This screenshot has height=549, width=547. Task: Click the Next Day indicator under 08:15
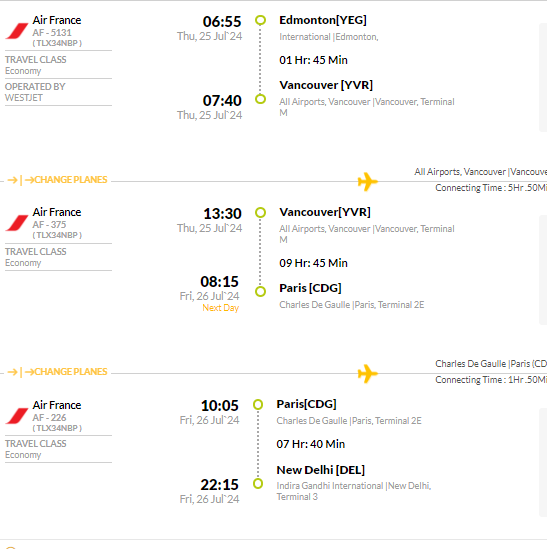click(221, 308)
